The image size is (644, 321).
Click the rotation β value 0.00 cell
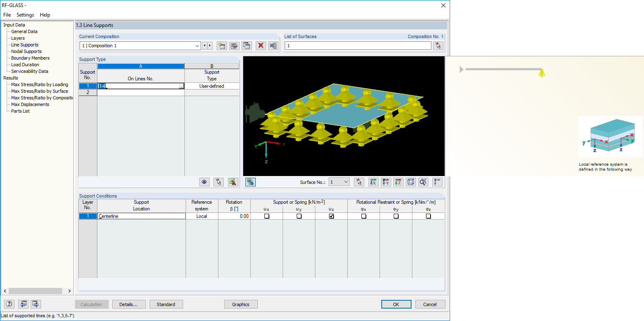pyautogui.click(x=234, y=216)
